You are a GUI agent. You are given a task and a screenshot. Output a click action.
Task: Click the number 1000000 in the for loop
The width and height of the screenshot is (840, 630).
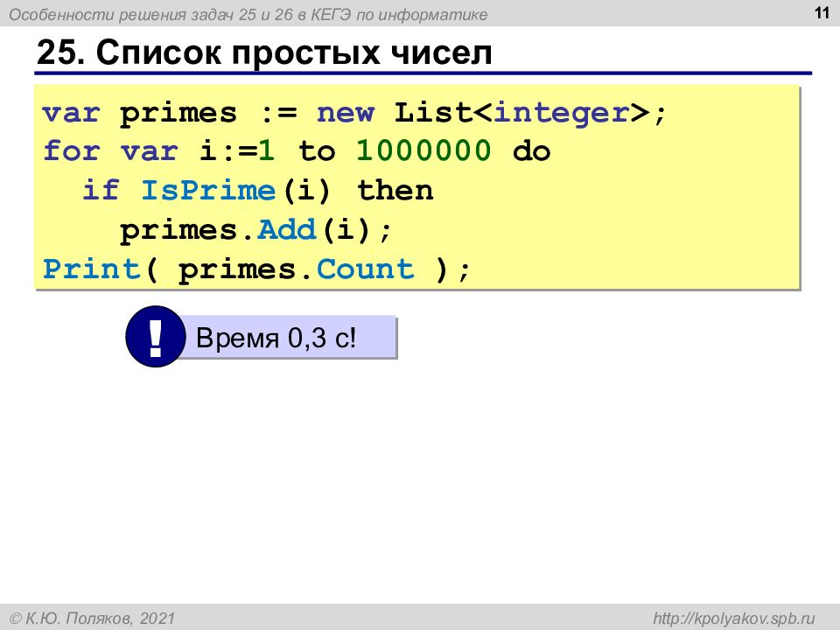click(x=423, y=150)
